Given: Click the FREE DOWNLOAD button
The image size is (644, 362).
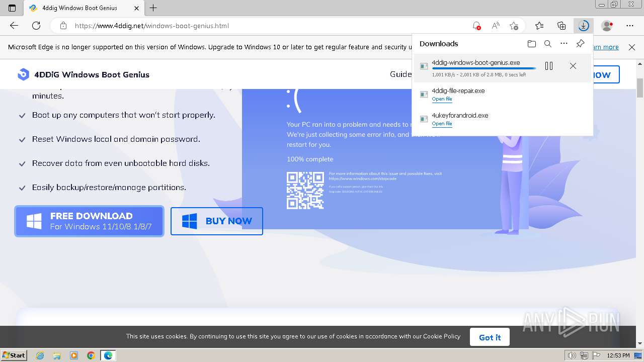Looking at the screenshot, I should coord(90,221).
